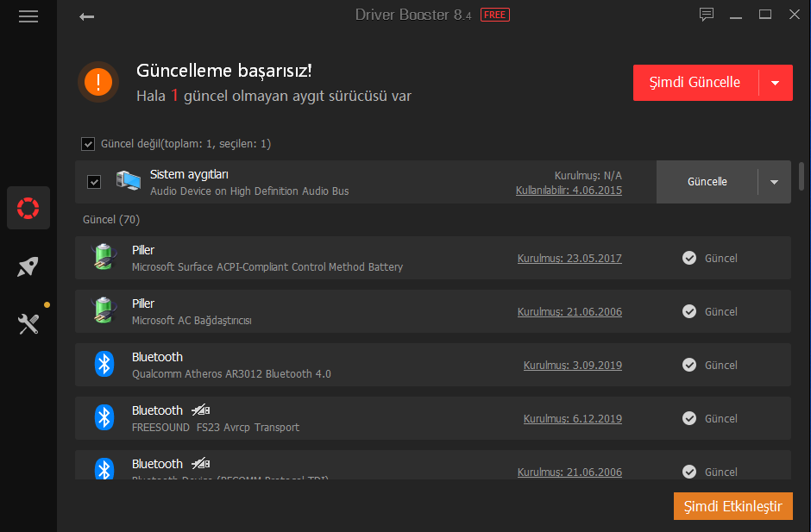Click Güncel checkmark dated 21.06.2006 Bluetooth row
Image resolution: width=811 pixels, height=532 pixels.
pos(689,472)
